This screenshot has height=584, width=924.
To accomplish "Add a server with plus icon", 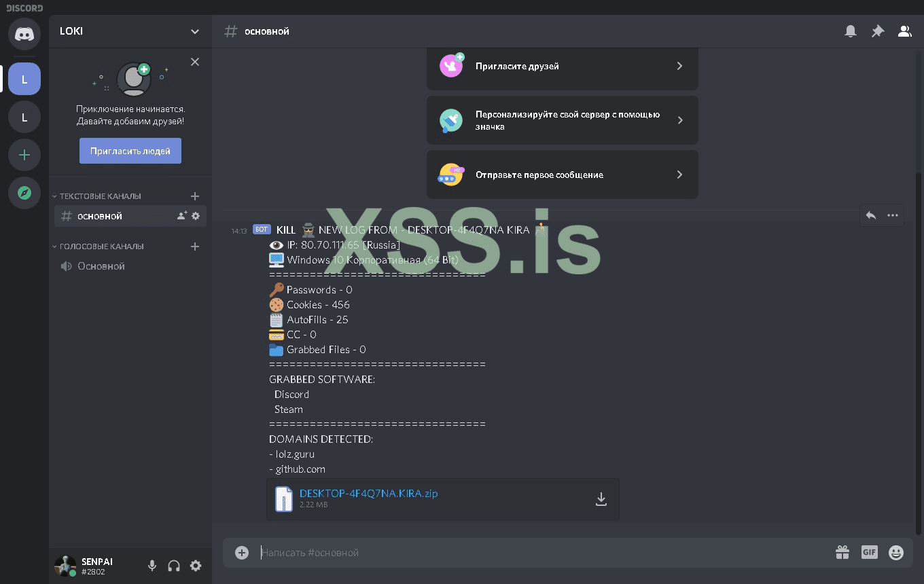I will point(24,155).
